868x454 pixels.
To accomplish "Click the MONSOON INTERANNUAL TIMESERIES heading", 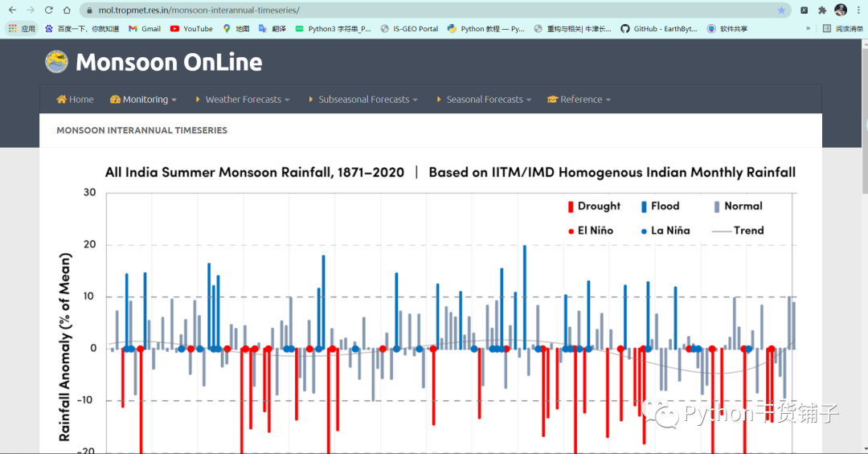I will (x=141, y=131).
